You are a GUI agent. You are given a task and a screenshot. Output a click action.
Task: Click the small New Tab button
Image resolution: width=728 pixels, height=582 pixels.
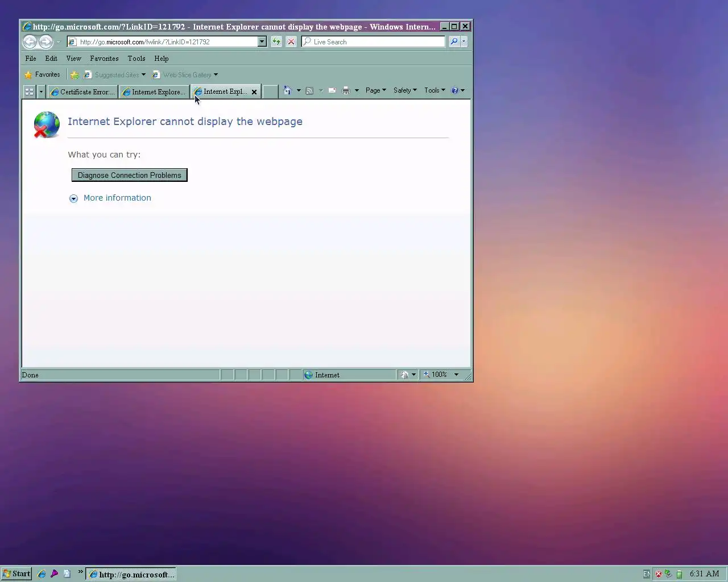click(270, 92)
